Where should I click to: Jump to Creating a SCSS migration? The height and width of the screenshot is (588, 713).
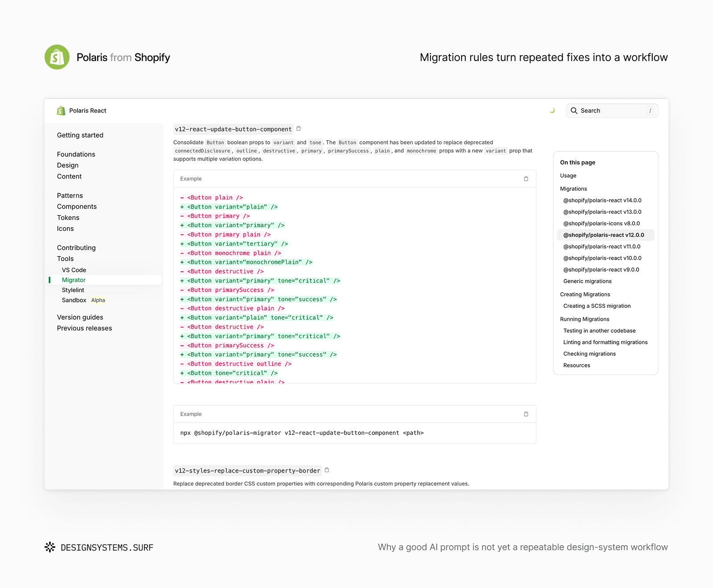(597, 306)
